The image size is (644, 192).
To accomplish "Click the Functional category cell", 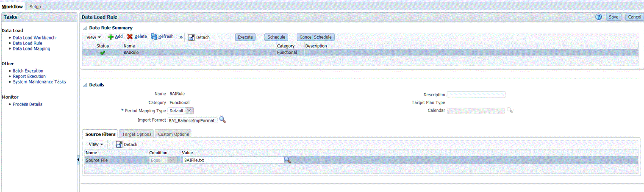I will coord(287,53).
